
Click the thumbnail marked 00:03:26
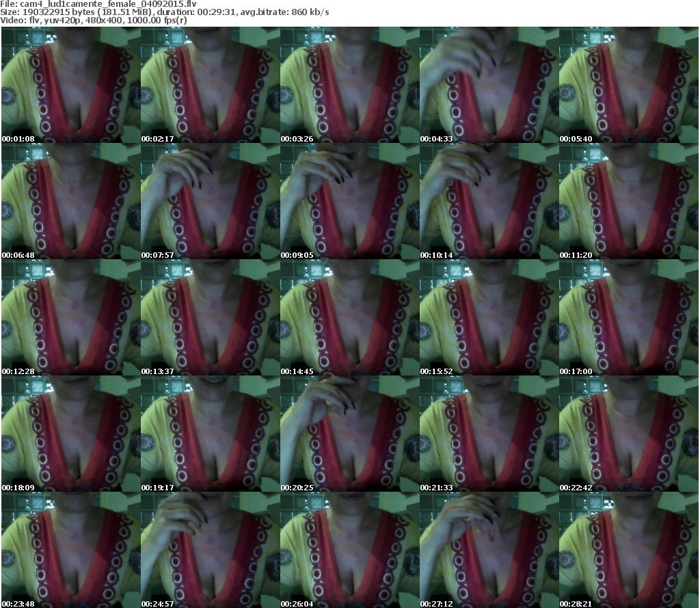coord(349,85)
